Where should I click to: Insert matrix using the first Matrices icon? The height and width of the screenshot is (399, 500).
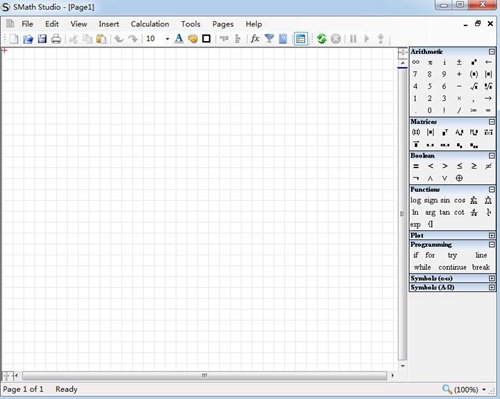[x=416, y=132]
